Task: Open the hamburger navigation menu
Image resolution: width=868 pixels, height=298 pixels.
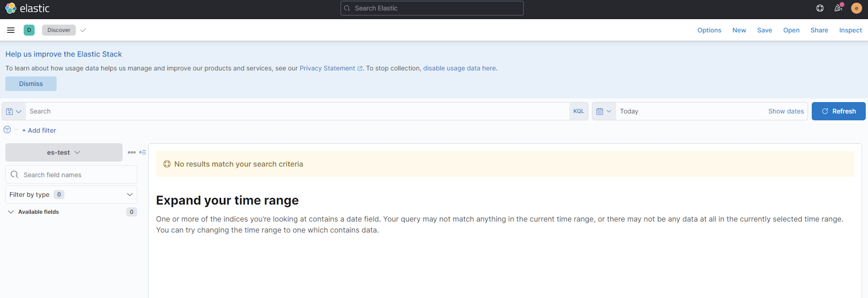Action: pyautogui.click(x=11, y=30)
